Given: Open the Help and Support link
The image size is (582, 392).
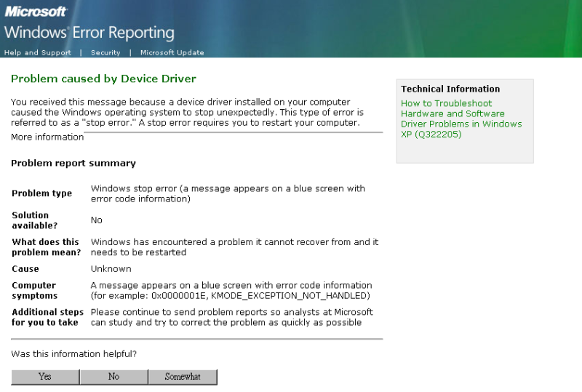Looking at the screenshot, I should coord(38,52).
